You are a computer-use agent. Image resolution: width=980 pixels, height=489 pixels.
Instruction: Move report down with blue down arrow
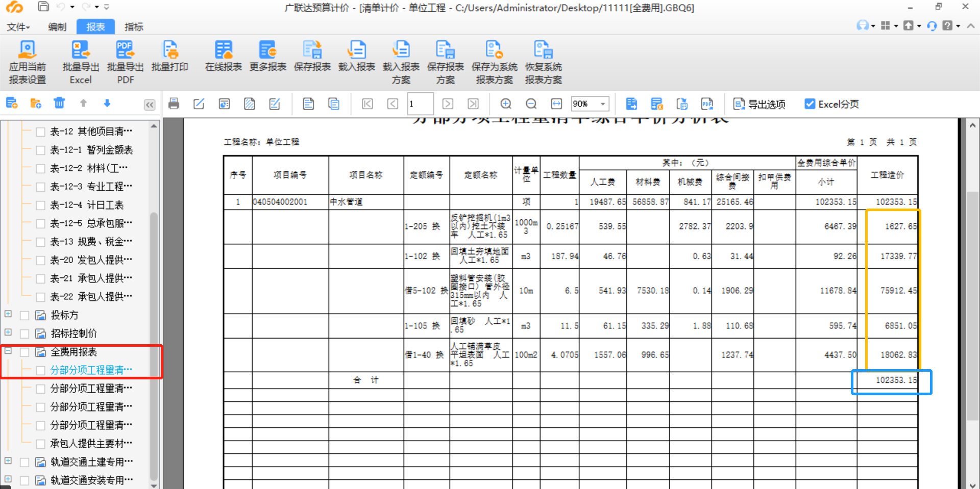tap(107, 104)
